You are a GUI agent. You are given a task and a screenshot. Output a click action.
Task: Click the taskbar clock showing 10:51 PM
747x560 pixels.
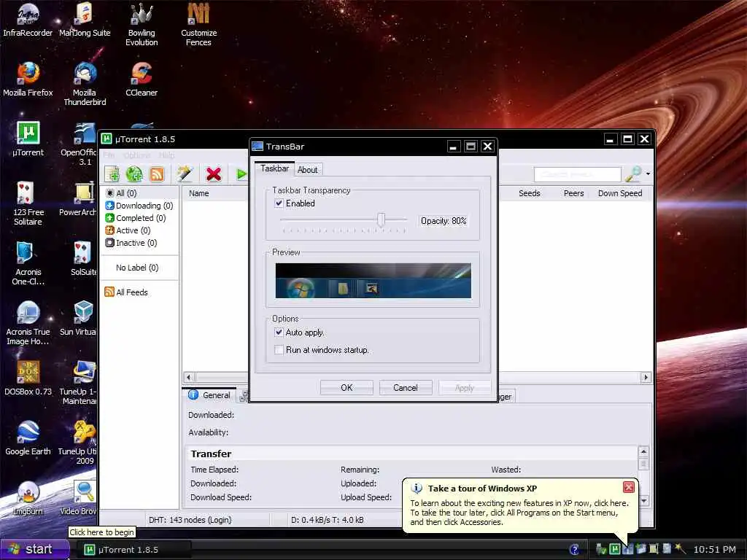715,550
